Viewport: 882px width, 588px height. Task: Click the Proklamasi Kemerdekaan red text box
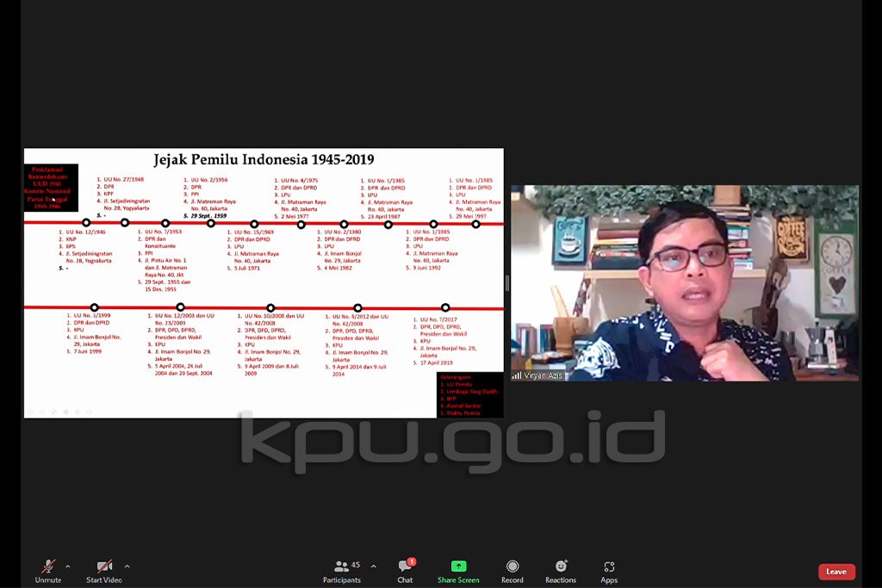tap(51, 188)
